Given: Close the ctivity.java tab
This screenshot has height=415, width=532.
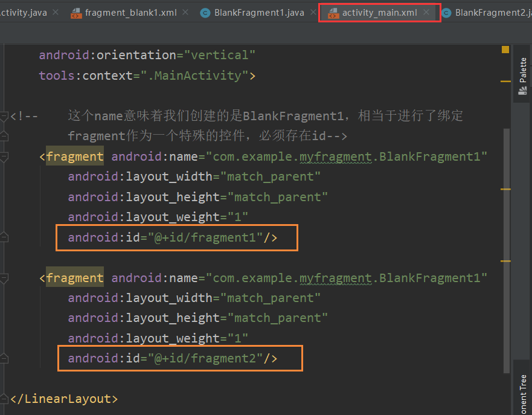Looking at the screenshot, I should [56, 12].
